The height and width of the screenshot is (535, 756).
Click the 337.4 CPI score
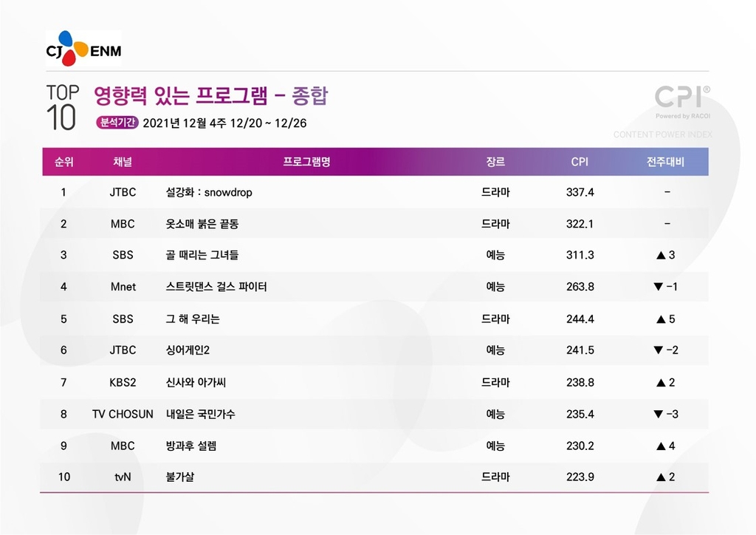[580, 192]
